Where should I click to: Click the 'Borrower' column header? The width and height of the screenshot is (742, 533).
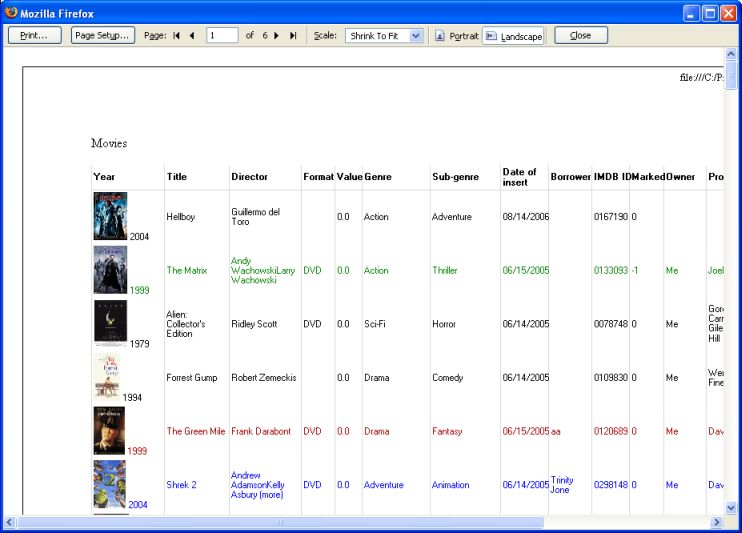point(571,177)
